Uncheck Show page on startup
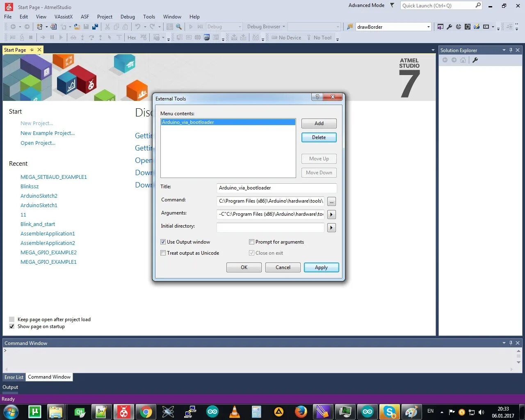525x420 pixels. (11, 326)
